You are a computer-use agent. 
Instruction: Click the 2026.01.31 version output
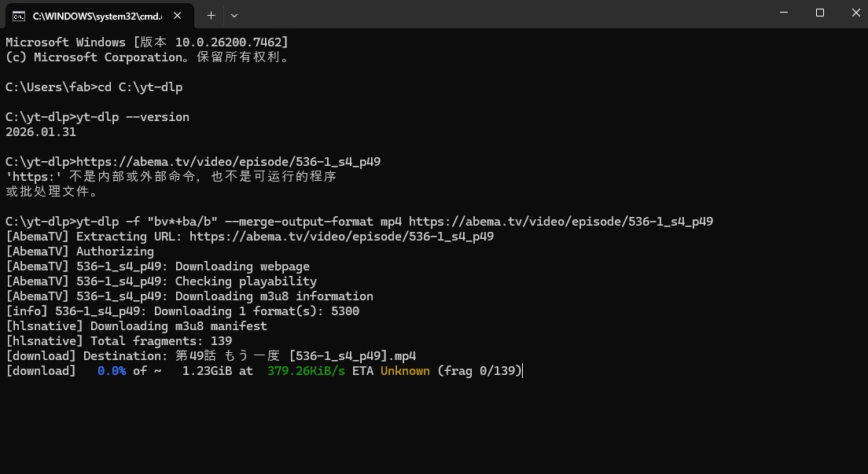click(41, 132)
